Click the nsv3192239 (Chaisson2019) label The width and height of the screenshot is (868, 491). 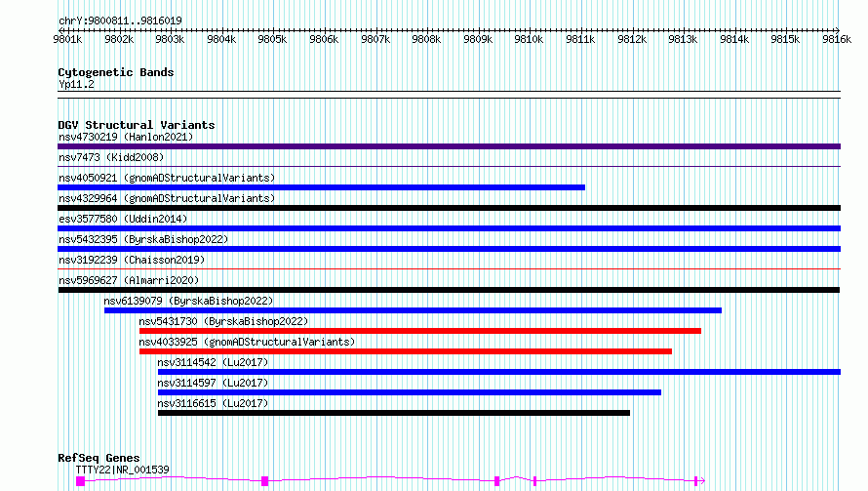132,260
